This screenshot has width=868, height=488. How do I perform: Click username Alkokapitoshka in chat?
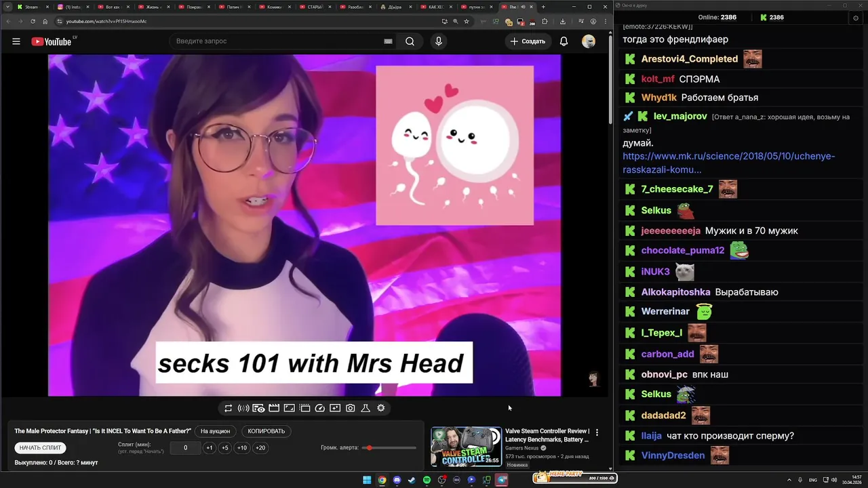click(675, 292)
